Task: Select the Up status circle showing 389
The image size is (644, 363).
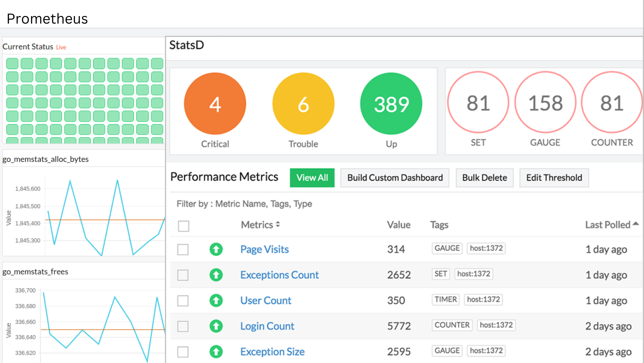Action: pos(391,103)
